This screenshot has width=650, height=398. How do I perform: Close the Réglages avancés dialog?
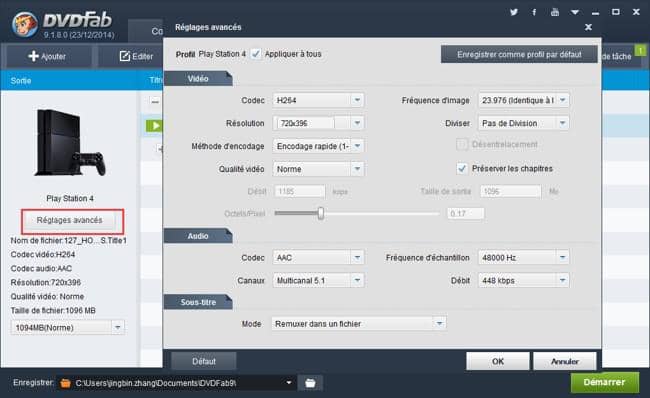click(x=588, y=27)
